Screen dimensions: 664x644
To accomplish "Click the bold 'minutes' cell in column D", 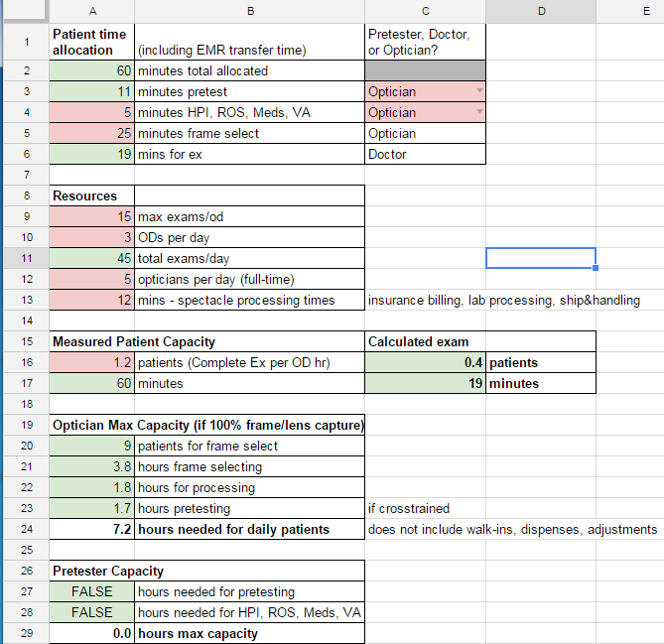I will (541, 383).
